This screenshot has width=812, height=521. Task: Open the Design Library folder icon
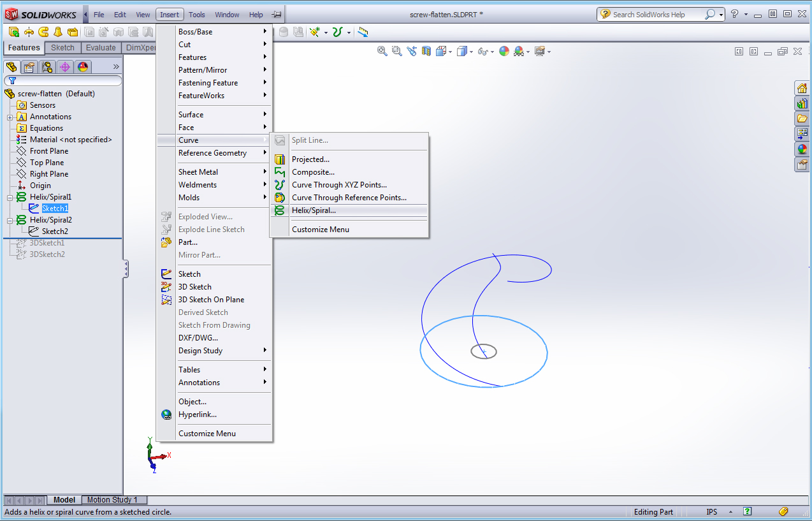pyautogui.click(x=802, y=119)
